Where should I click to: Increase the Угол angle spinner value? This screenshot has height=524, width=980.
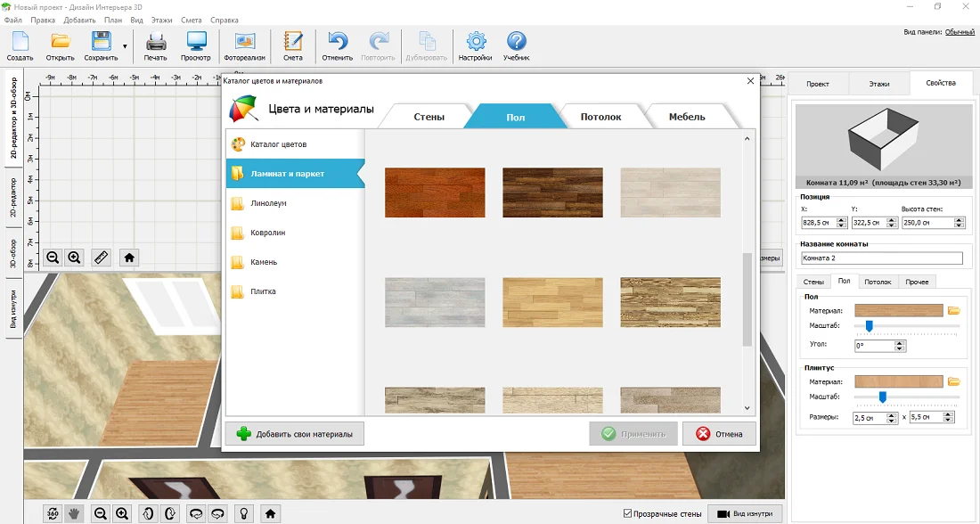900,342
